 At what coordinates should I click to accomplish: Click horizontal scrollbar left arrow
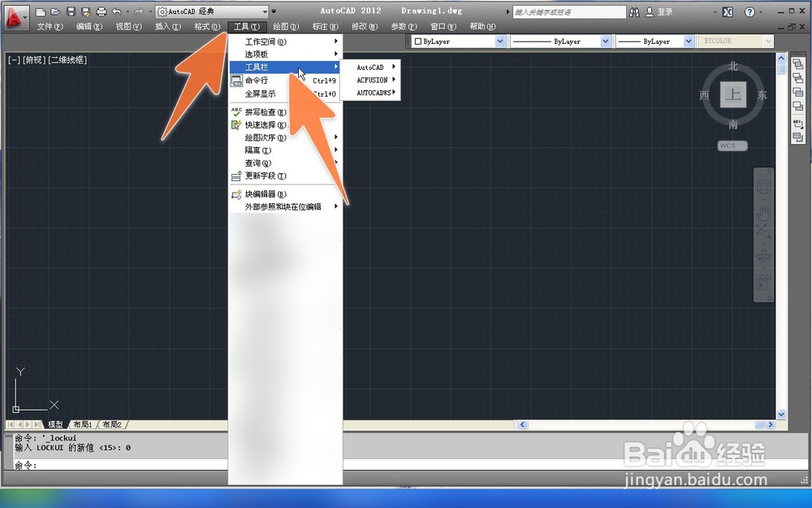522,424
